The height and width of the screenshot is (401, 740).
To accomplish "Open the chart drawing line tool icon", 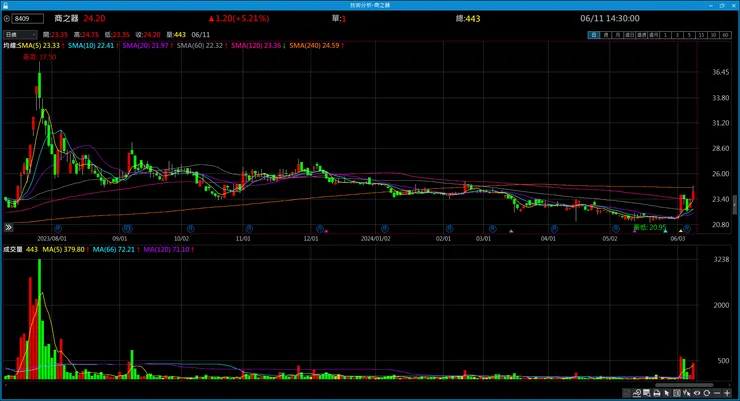I will click(x=637, y=393).
